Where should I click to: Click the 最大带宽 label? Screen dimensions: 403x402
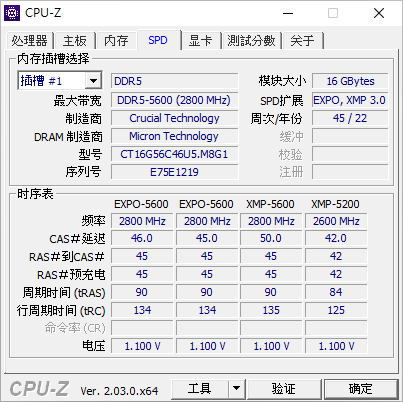77,100
